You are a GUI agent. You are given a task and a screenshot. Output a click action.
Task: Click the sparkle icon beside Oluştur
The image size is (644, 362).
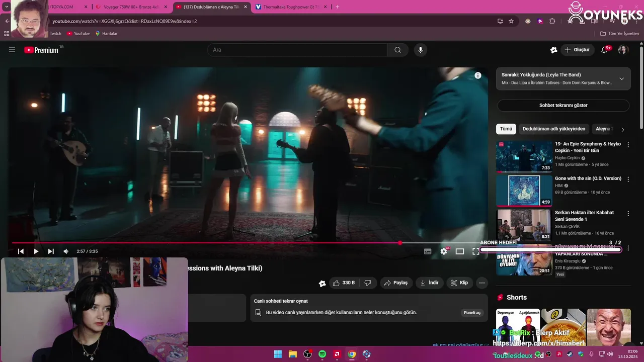pyautogui.click(x=553, y=50)
